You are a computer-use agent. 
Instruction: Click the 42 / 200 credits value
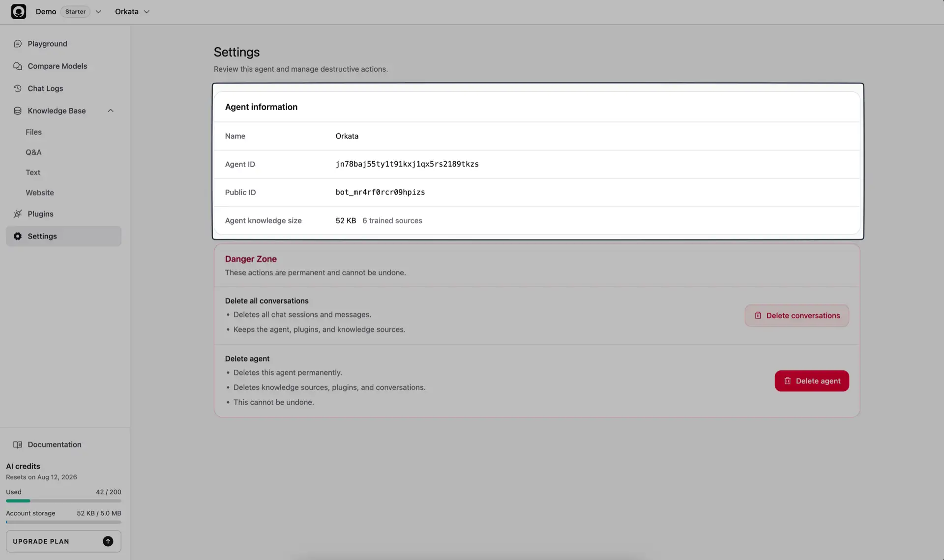pos(109,492)
